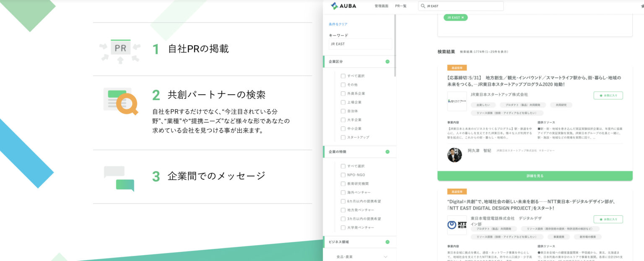Click the 条件をクリア link to reset filters
The width and height of the screenshot is (644, 261).
[338, 24]
